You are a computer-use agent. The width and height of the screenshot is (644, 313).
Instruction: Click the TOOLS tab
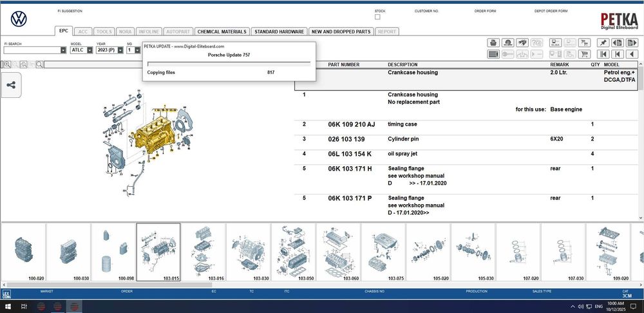point(104,32)
